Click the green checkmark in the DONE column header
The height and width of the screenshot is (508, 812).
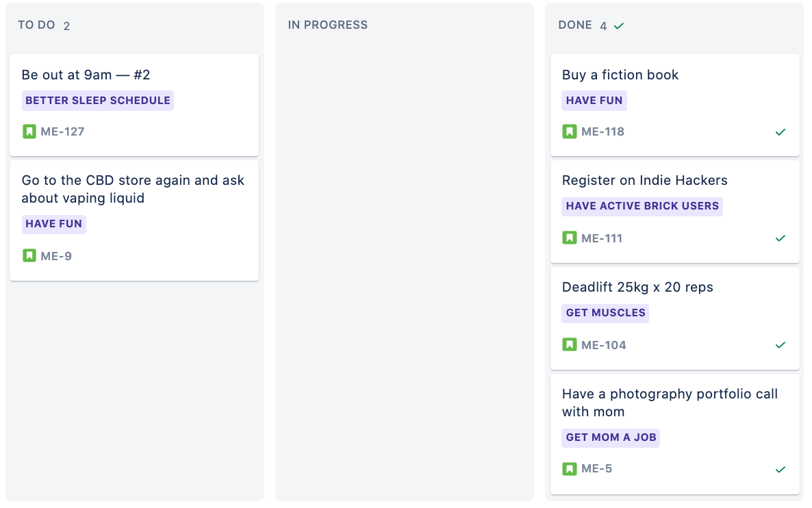(619, 26)
